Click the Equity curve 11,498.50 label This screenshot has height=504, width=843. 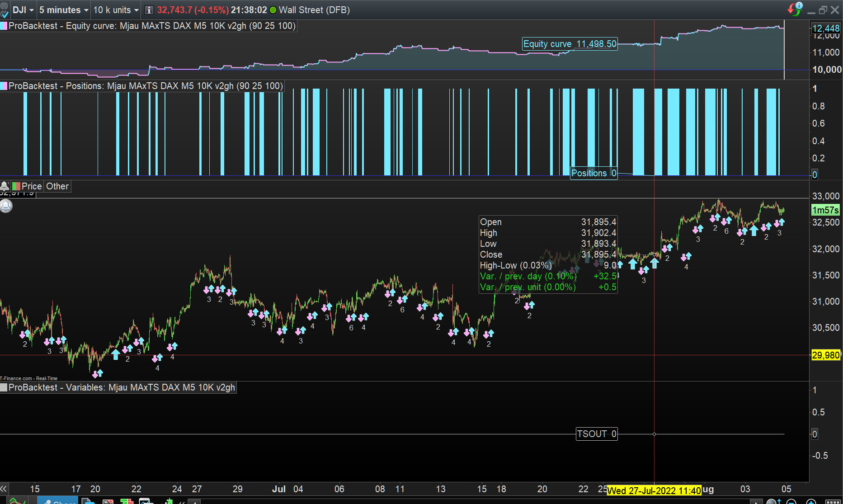pyautogui.click(x=570, y=44)
